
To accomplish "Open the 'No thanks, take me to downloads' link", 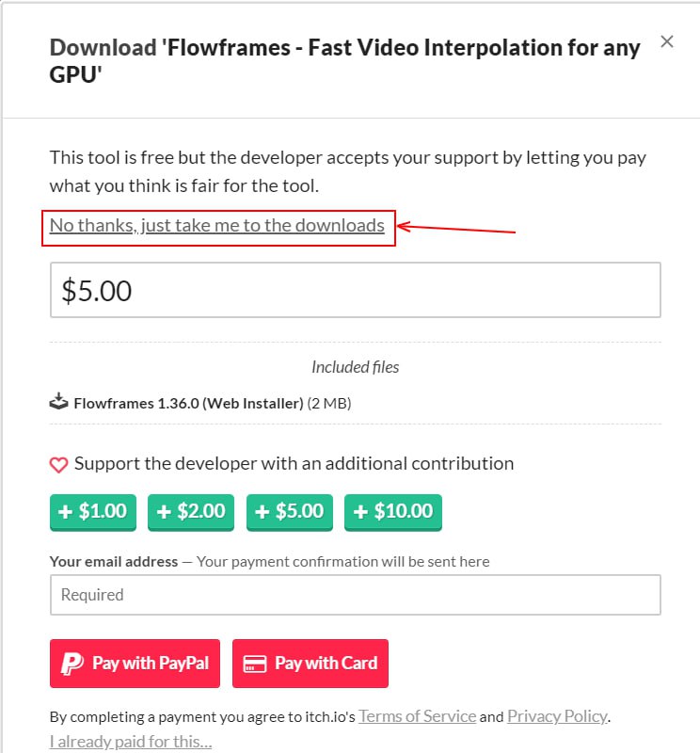I will [x=217, y=226].
